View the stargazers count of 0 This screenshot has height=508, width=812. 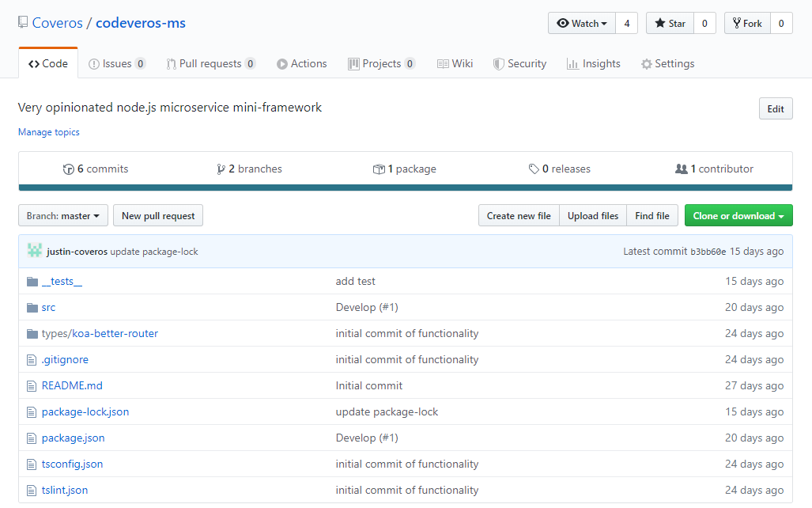tap(704, 23)
